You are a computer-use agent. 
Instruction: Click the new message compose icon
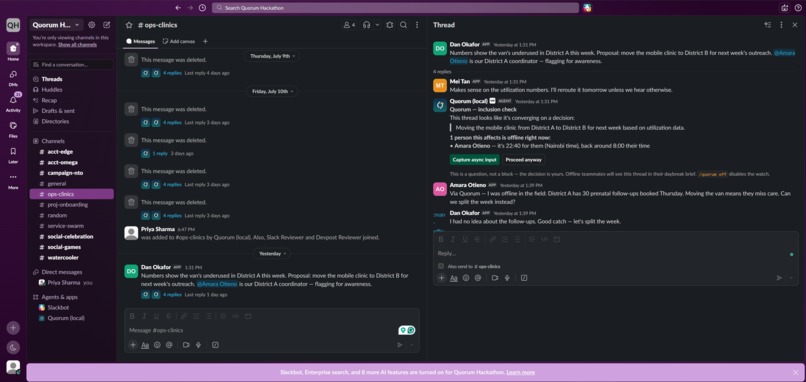(106, 25)
